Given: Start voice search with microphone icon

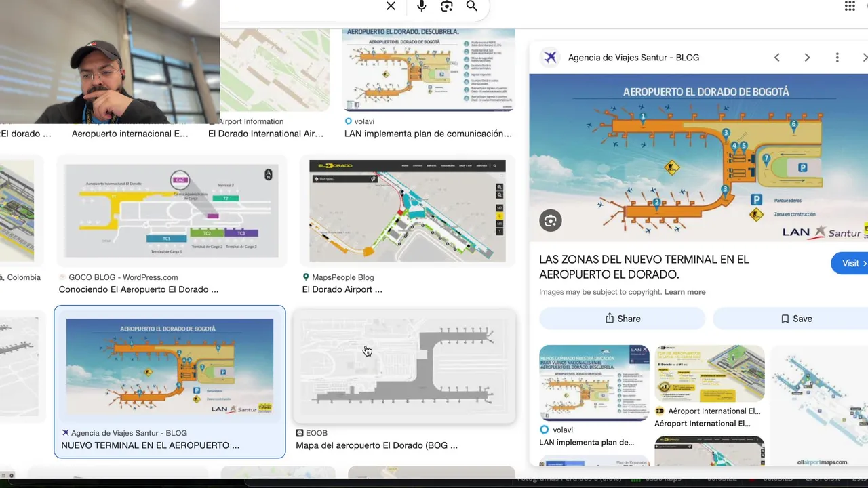Looking at the screenshot, I should pyautogui.click(x=422, y=6).
